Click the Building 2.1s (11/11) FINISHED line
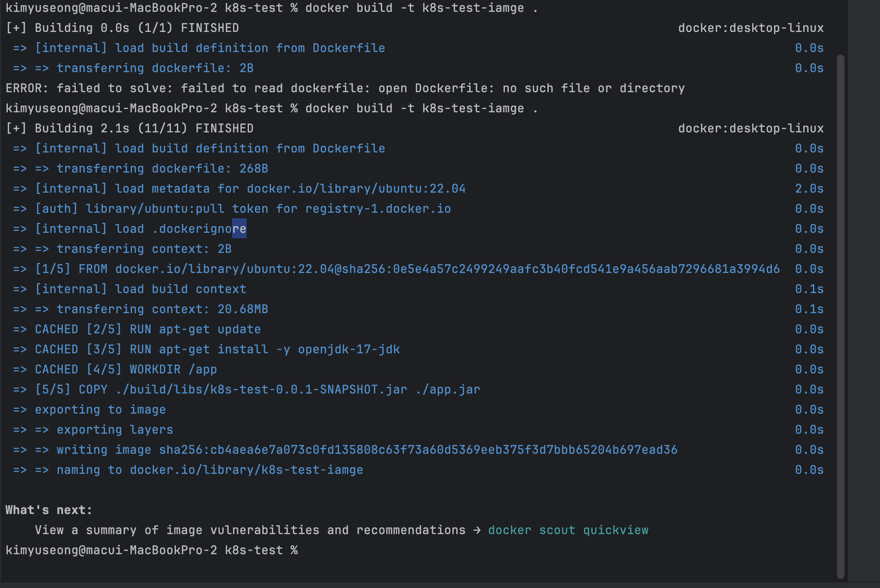 (x=129, y=128)
